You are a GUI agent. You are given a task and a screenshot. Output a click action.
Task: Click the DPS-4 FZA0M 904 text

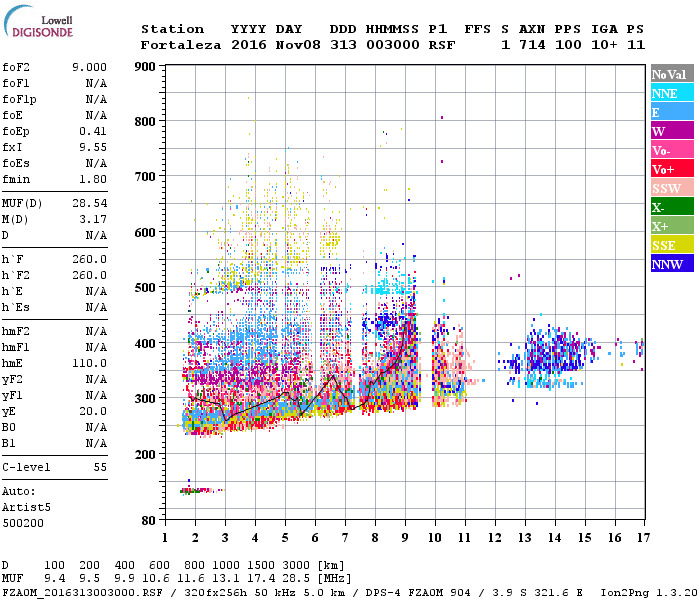tap(418, 592)
